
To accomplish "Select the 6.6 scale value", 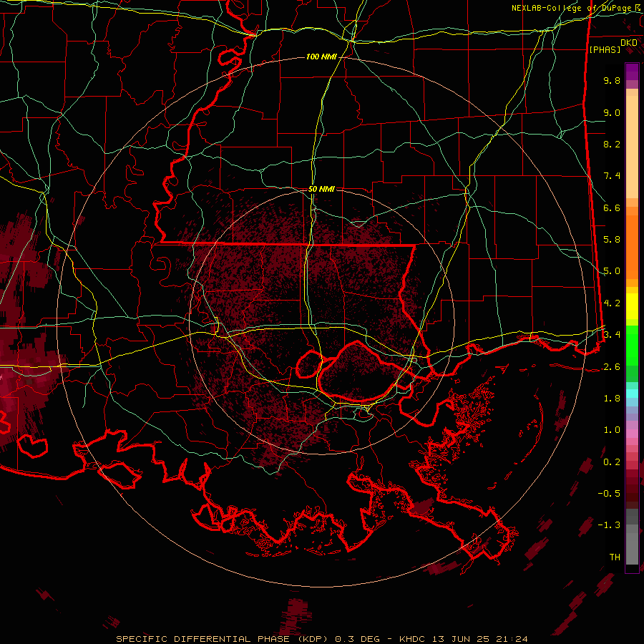I will pos(612,208).
